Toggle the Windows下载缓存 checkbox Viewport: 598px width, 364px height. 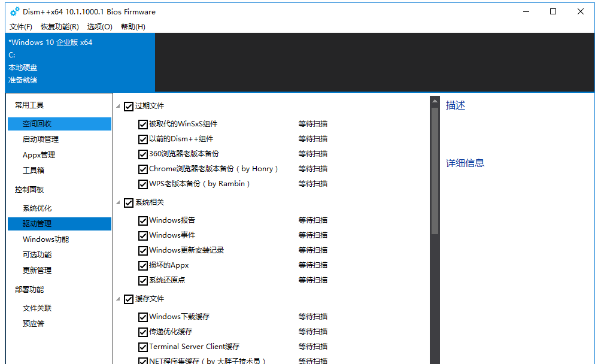pos(142,317)
